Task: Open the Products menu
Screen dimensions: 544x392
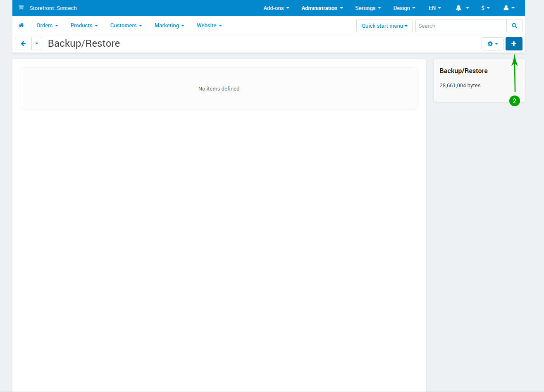Action: tap(84, 25)
